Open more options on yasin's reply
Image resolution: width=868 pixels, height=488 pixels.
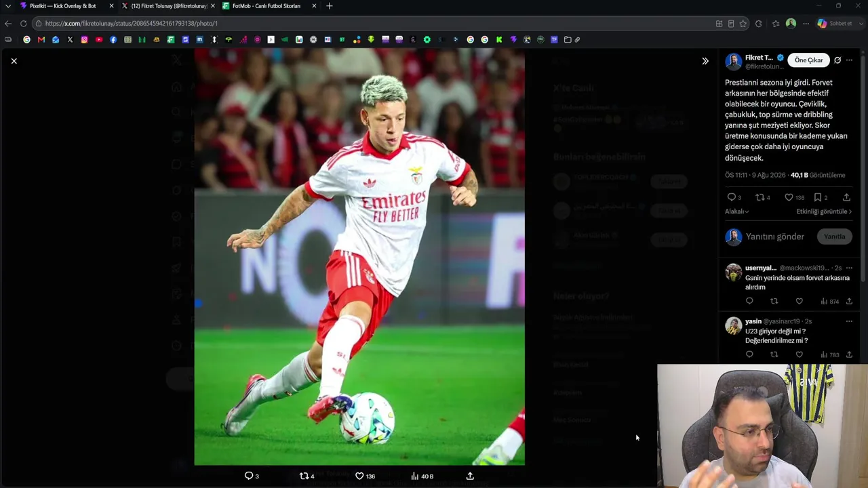click(849, 321)
